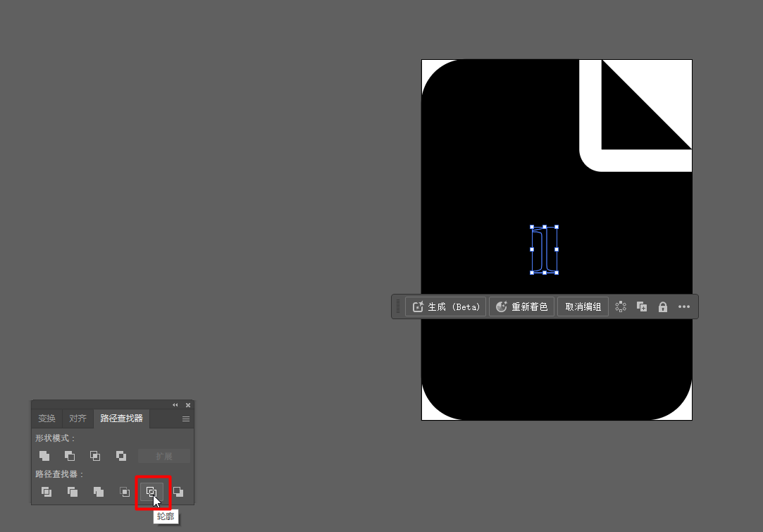Open the Pathfinder panel hamburger menu

click(186, 419)
